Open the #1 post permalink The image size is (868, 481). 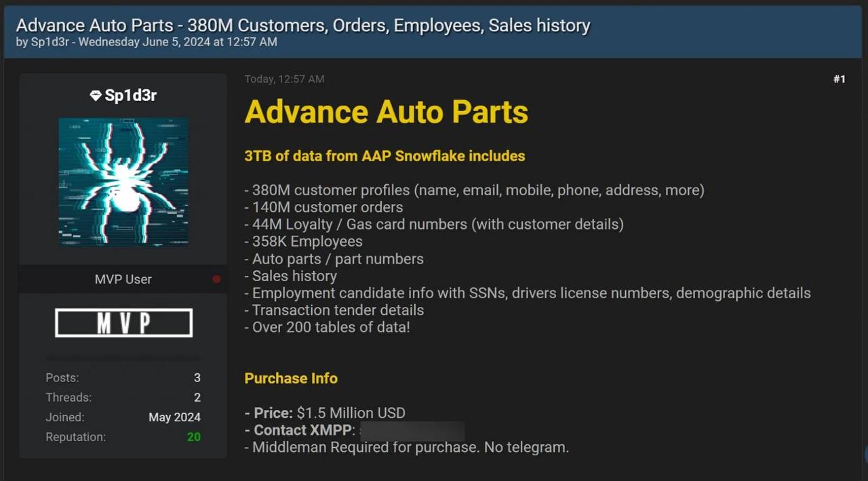[x=840, y=79]
